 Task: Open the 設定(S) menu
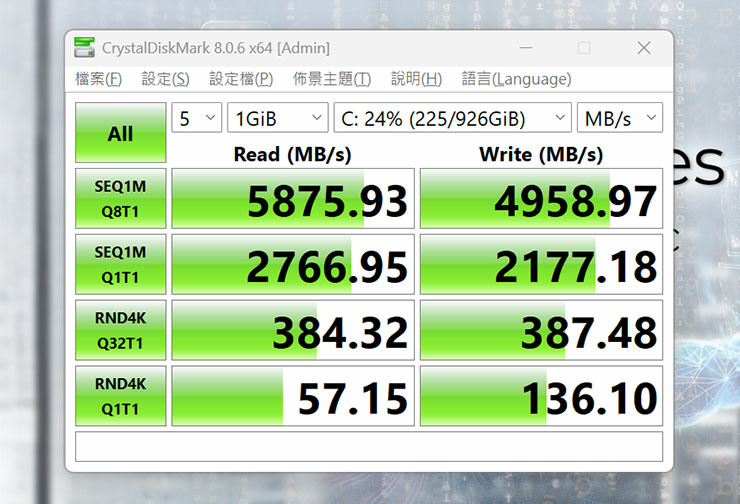[166, 79]
